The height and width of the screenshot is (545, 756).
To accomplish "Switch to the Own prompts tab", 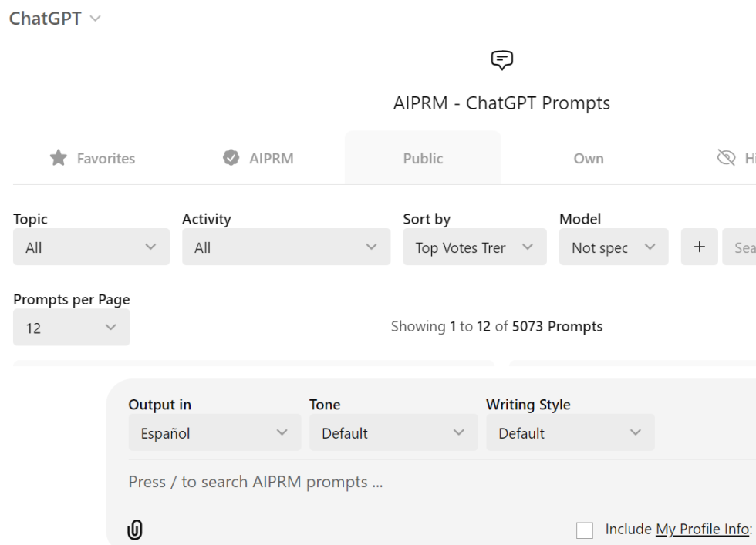I will (x=589, y=158).
